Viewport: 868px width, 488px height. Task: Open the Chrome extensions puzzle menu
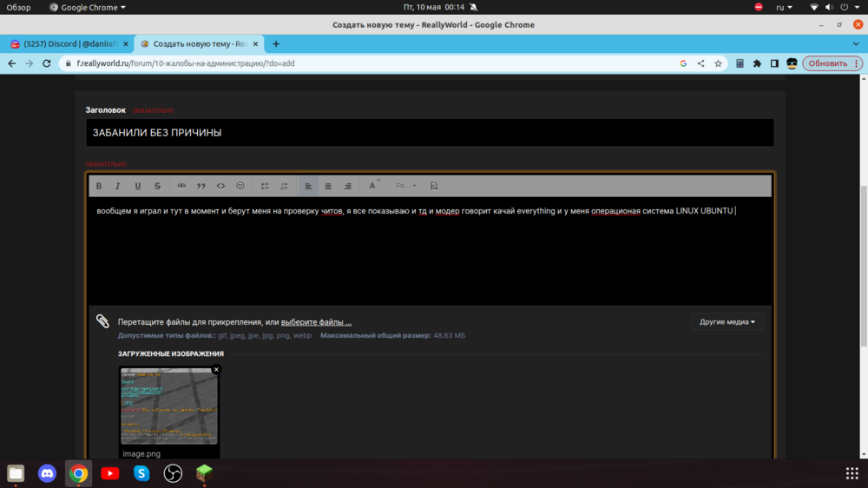click(x=757, y=63)
